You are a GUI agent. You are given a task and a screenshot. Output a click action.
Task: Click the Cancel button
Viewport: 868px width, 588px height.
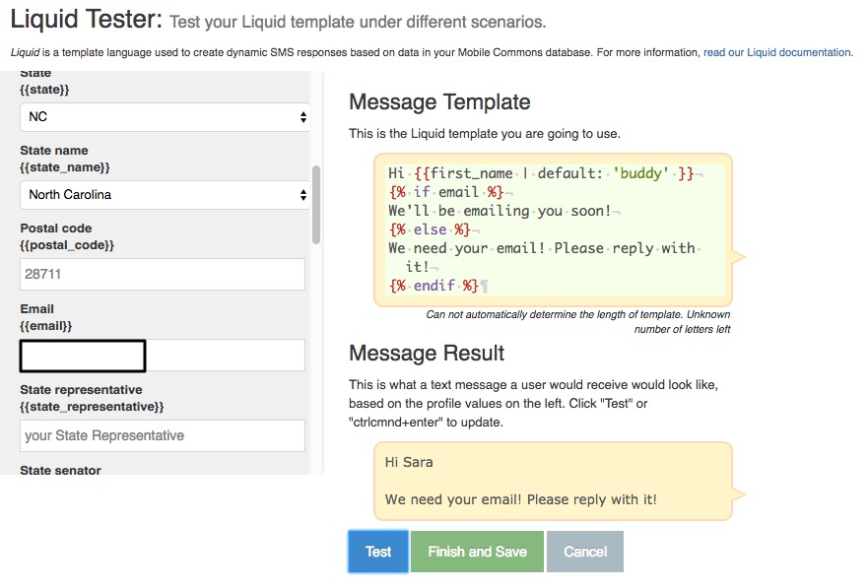[x=585, y=552]
